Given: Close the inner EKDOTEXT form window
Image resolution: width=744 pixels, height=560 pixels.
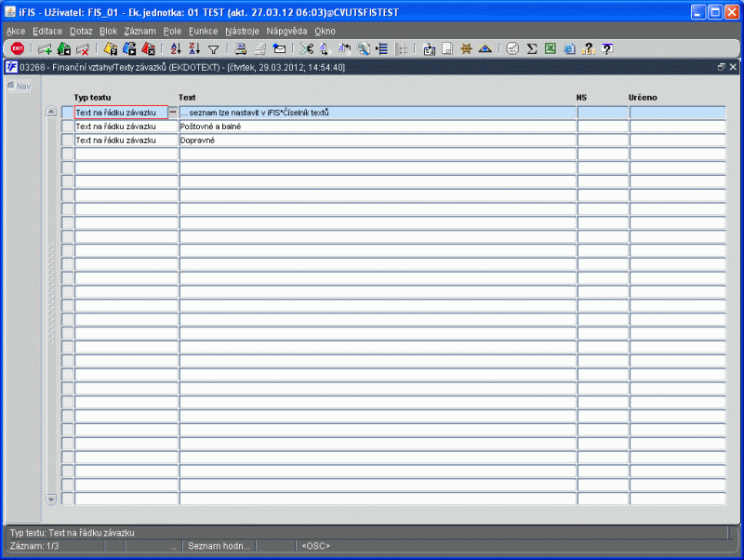Looking at the screenshot, I should (x=733, y=67).
